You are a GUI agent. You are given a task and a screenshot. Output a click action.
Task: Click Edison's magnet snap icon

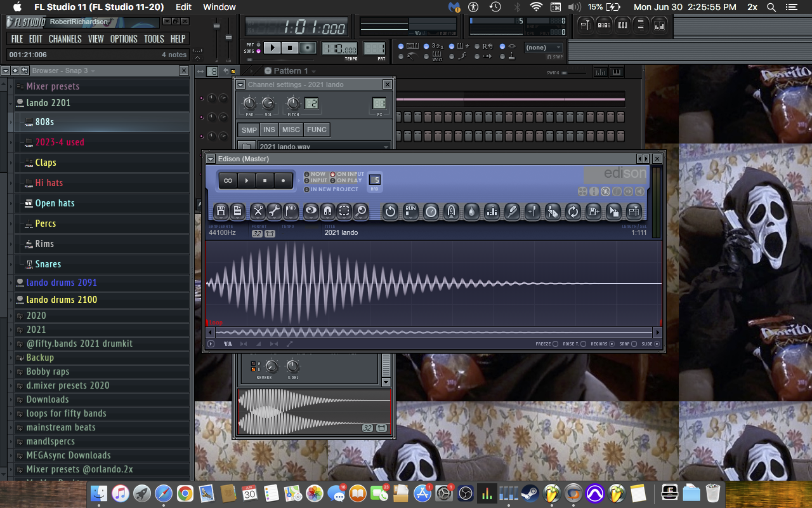(327, 211)
